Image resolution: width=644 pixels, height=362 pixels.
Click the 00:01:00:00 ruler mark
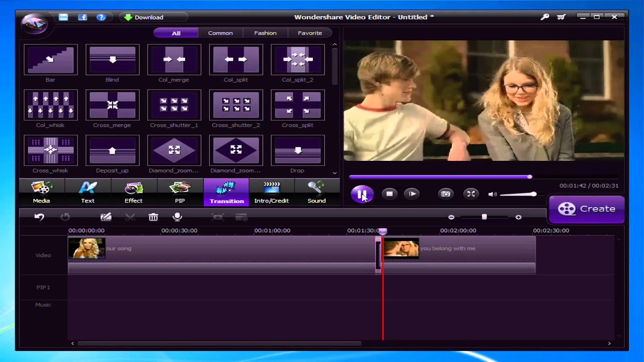point(272,231)
